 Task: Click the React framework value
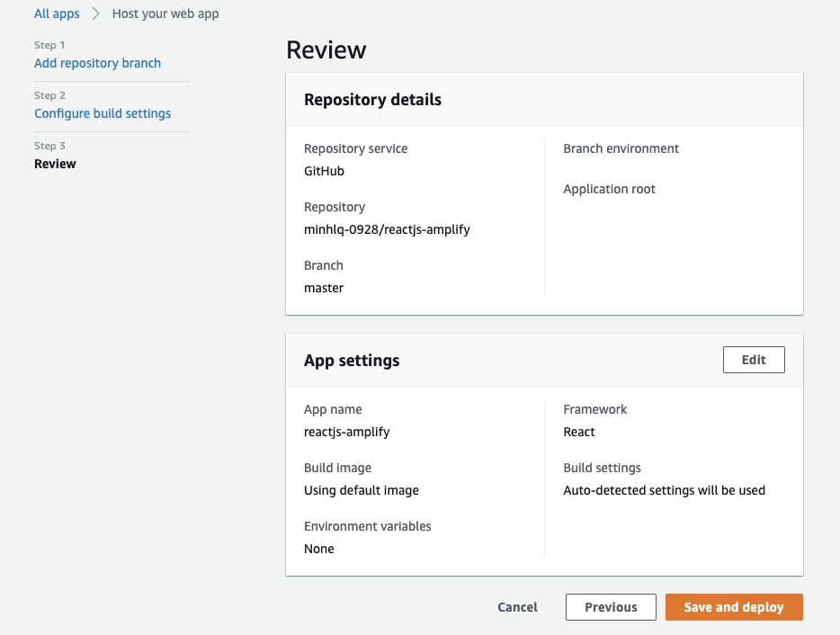coord(579,432)
